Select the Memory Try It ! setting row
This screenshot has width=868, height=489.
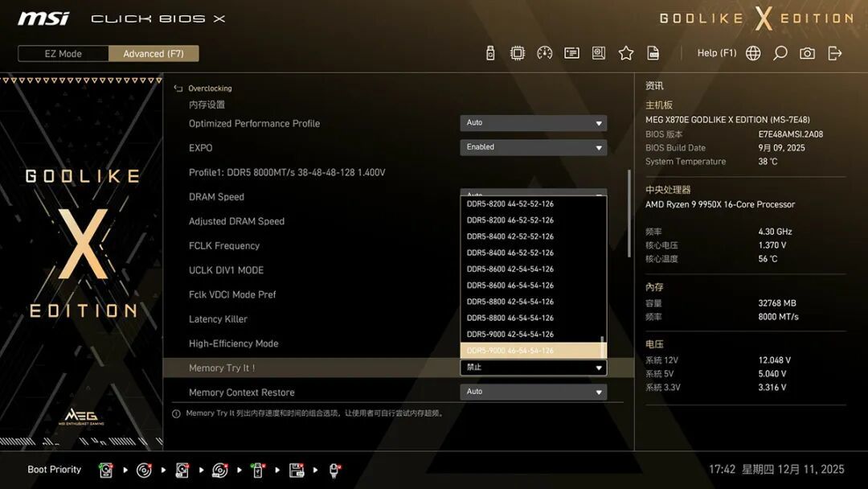(399, 368)
